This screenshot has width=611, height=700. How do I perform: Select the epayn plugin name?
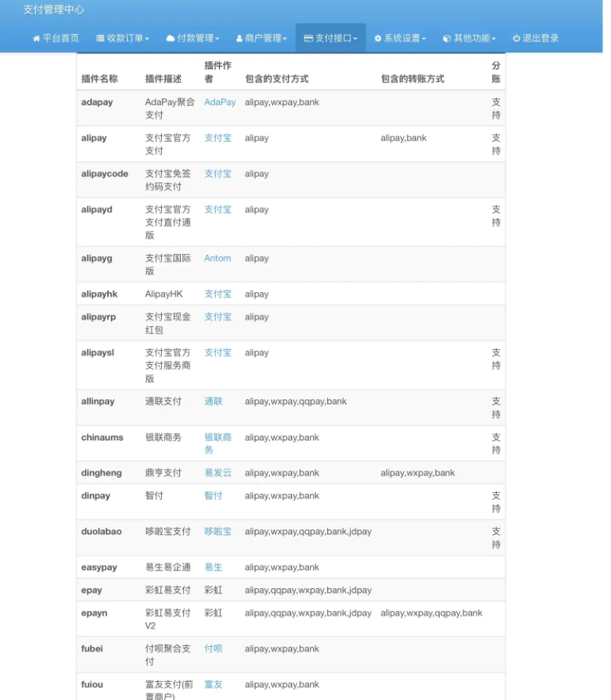[94, 613]
